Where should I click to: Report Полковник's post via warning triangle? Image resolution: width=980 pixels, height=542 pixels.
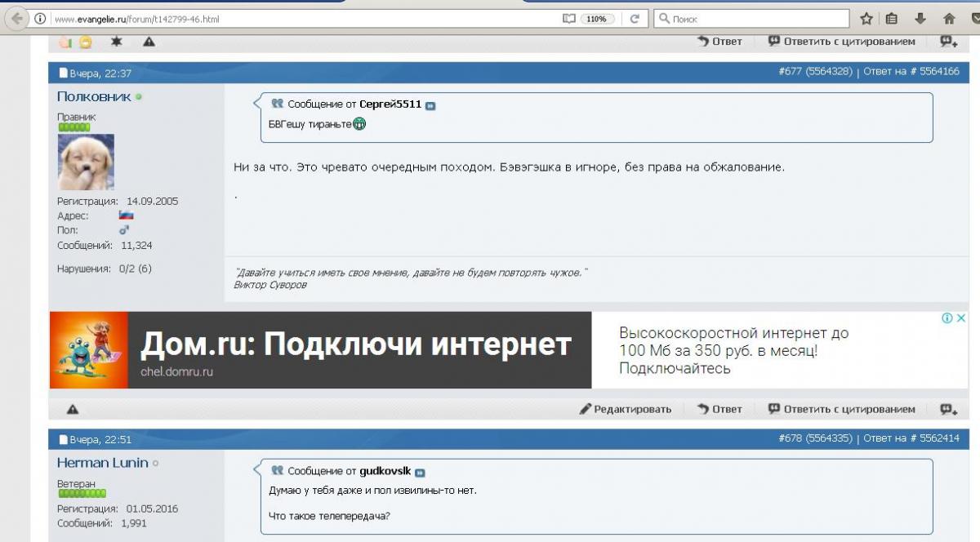pyautogui.click(x=73, y=409)
